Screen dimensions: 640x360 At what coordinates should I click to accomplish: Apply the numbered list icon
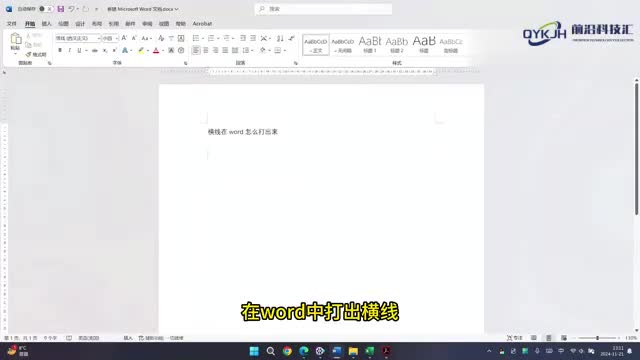pos(211,38)
